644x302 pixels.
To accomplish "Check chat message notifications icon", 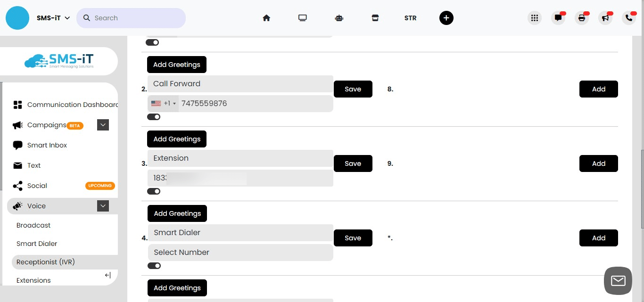I will pyautogui.click(x=558, y=18).
